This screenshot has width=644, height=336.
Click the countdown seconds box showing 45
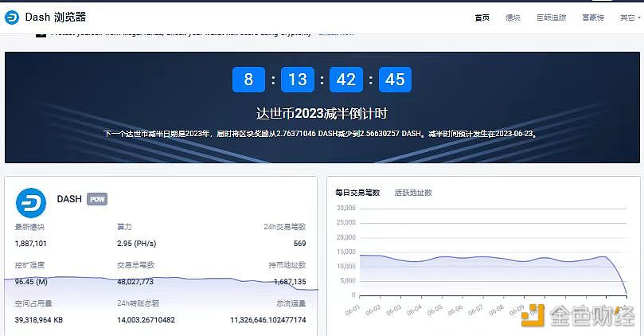[395, 80]
